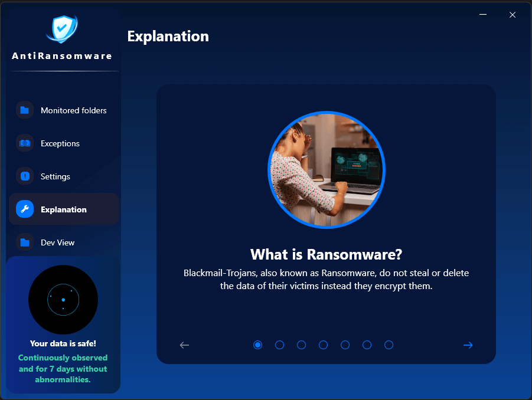The height and width of the screenshot is (400, 532).
Task: Click the left navigation arrow
Action: (x=184, y=345)
